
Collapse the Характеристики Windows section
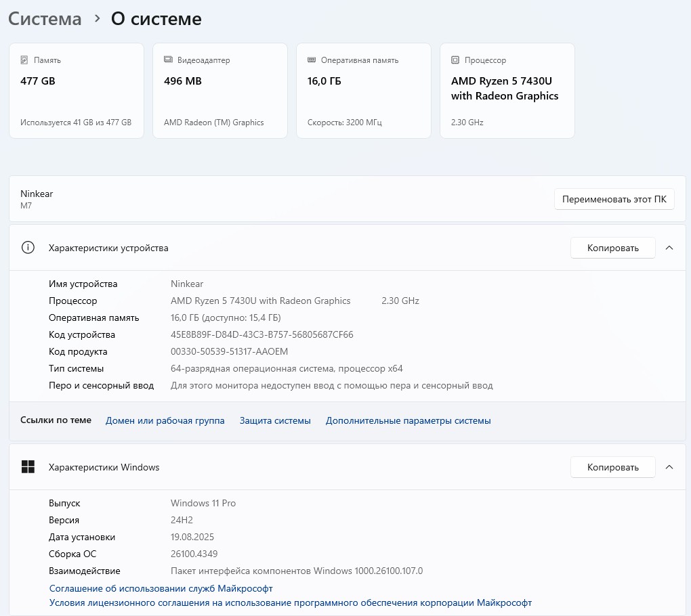[669, 467]
